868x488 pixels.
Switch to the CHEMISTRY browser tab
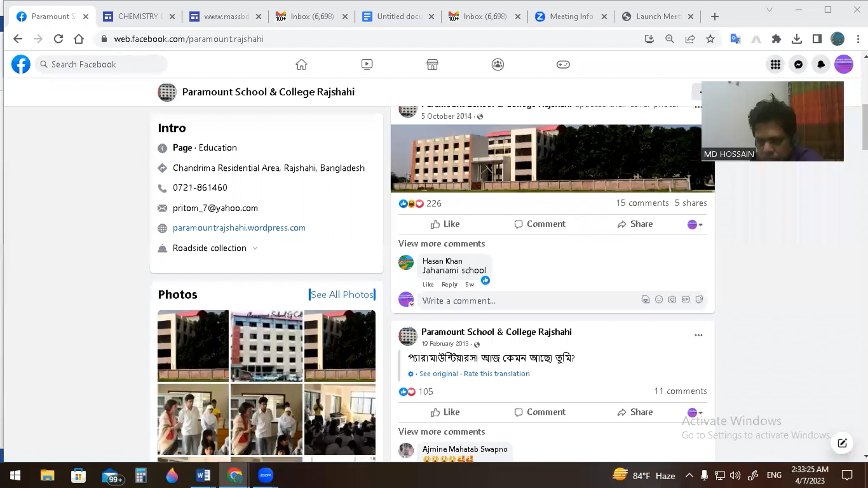tap(139, 17)
